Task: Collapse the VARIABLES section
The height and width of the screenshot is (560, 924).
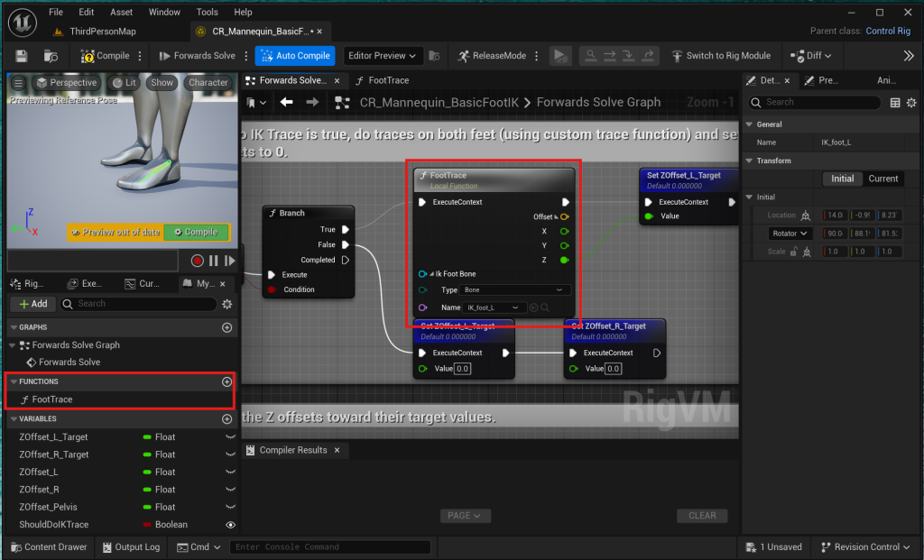Action: coord(14,419)
